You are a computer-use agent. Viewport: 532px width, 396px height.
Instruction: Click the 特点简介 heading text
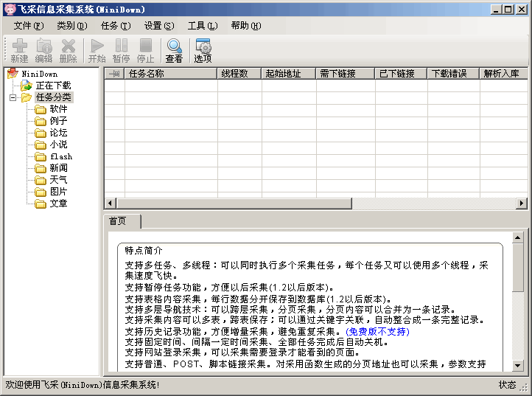click(144, 251)
